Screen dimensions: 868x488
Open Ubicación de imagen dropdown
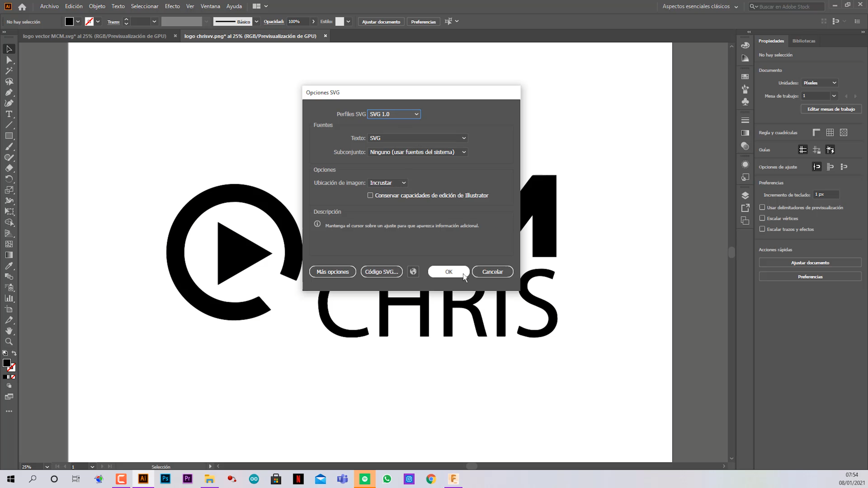pyautogui.click(x=387, y=183)
